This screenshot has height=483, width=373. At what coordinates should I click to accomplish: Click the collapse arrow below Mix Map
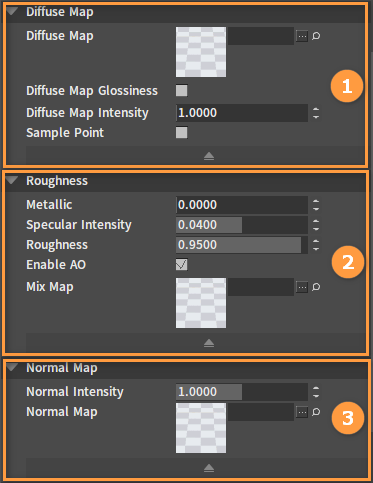[209, 343]
